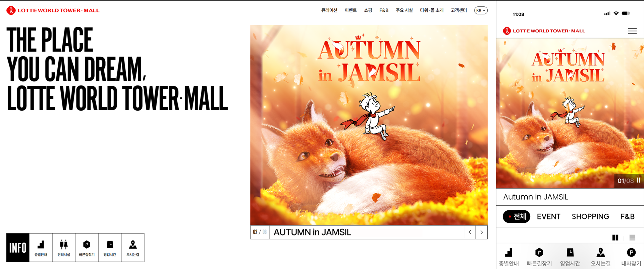Go to the next banner slide arrow
The height and width of the screenshot is (269, 644).
tap(482, 232)
